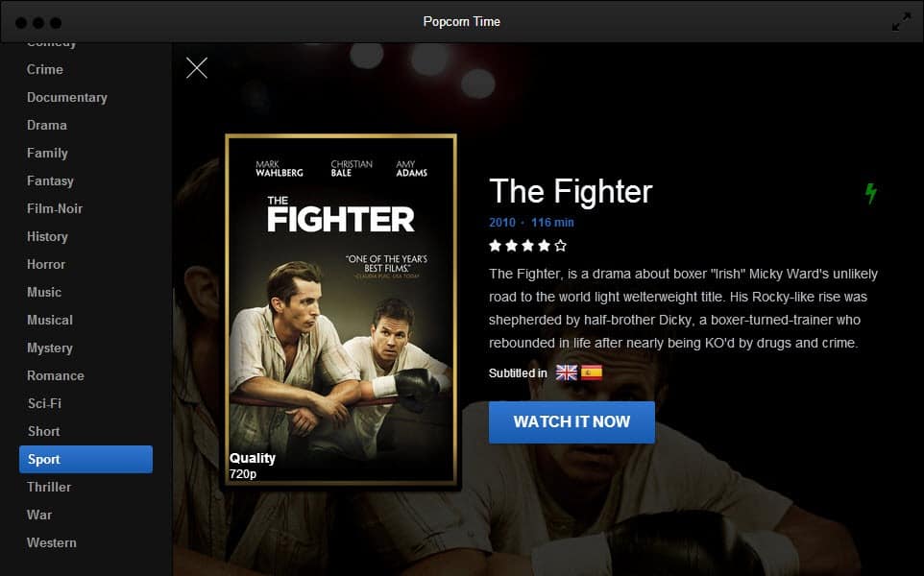Click the first filled rating star
This screenshot has width=924, height=576.
pos(496,246)
